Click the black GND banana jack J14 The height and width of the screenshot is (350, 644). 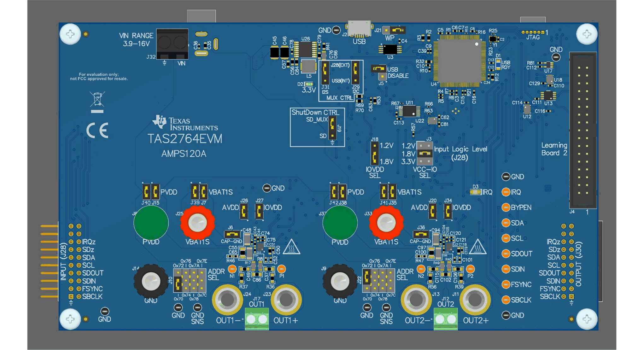point(151,282)
